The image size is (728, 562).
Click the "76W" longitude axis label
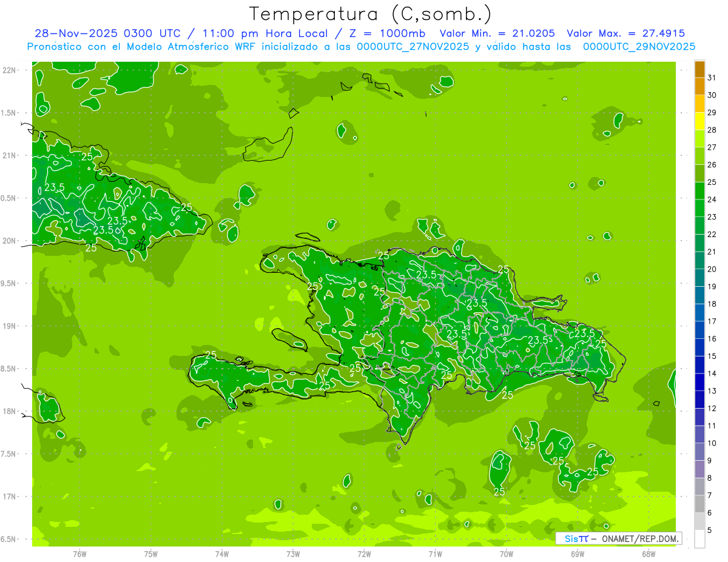79,554
